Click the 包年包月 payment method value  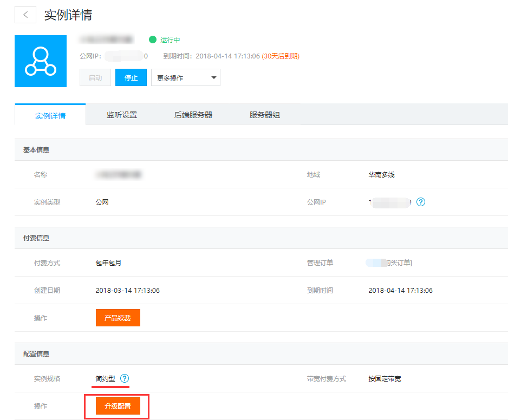tap(108, 262)
